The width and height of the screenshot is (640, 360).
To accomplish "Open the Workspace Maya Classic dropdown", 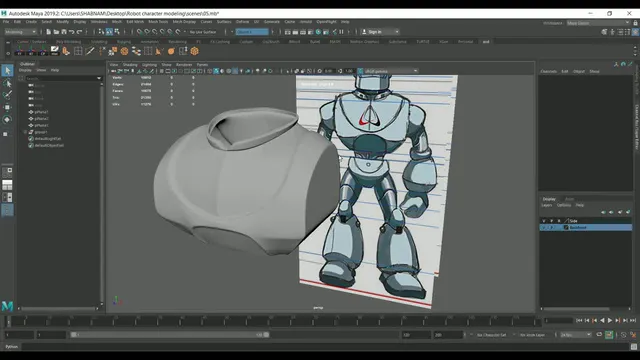I will pyautogui.click(x=598, y=23).
